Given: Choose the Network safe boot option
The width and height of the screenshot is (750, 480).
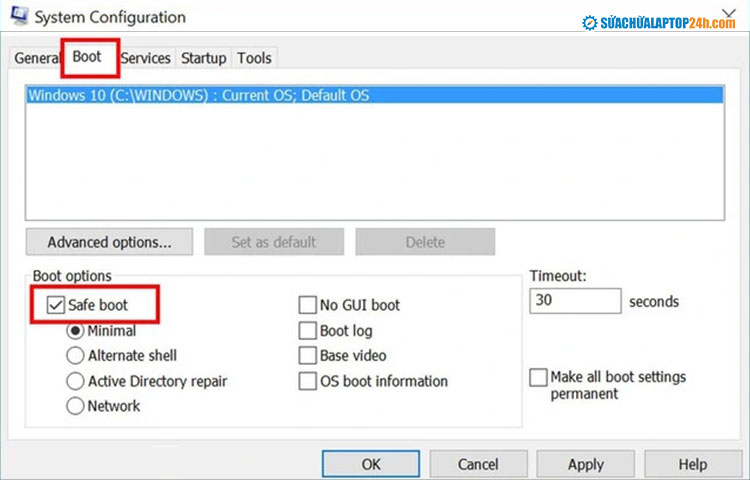Looking at the screenshot, I should pyautogui.click(x=75, y=406).
